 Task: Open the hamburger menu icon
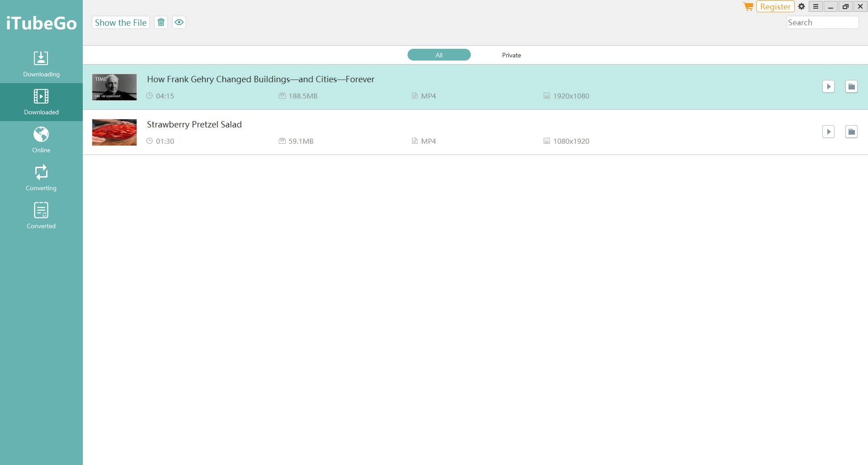tap(816, 6)
